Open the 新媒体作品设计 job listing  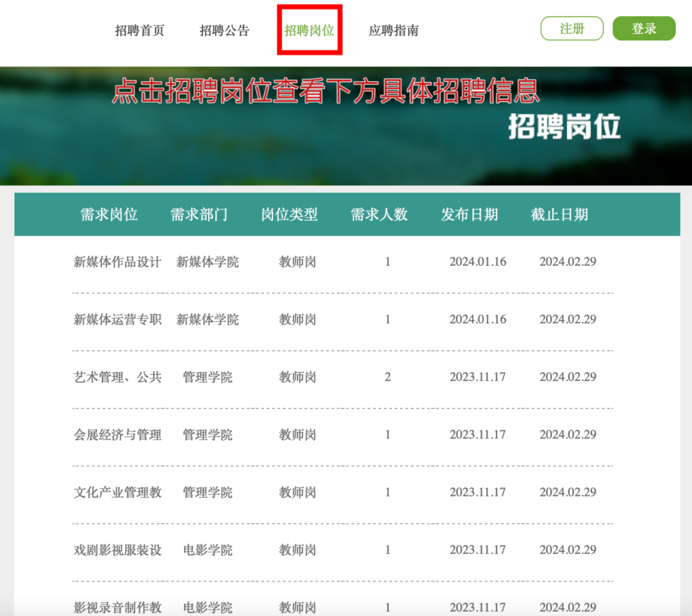(x=117, y=262)
